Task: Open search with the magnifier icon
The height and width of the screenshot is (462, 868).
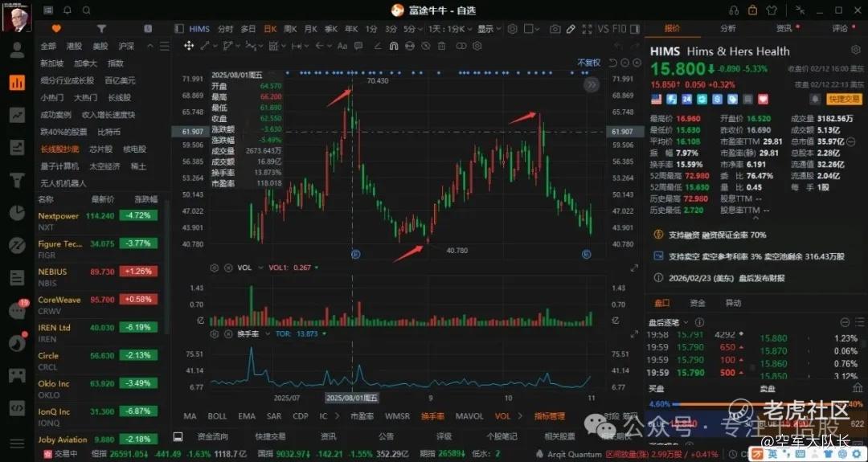Action: tap(86, 10)
